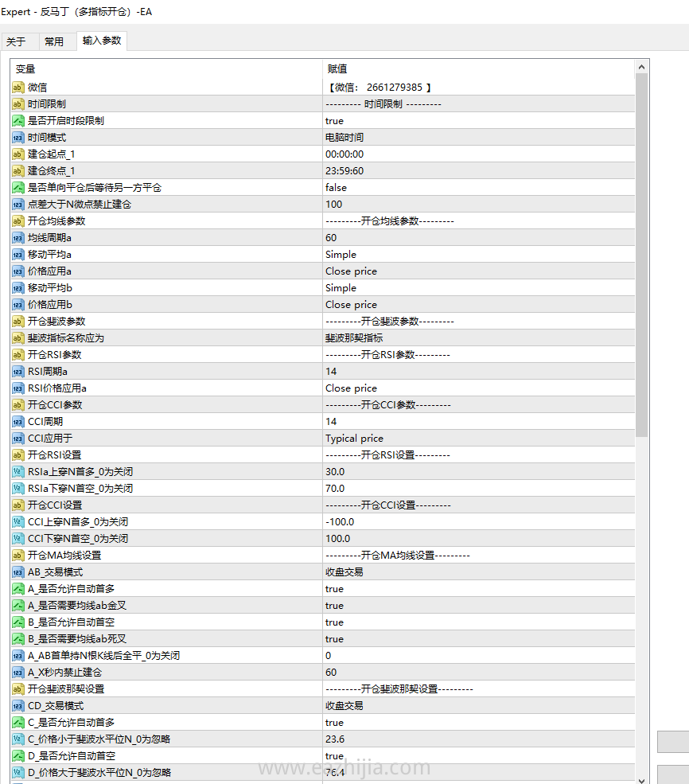
Task: Click the string icon beside 斐波指标名称应为
Action: [x=18, y=338]
